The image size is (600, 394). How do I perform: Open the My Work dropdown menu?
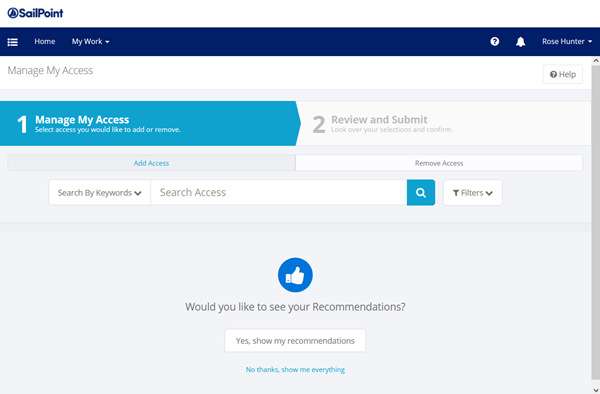click(90, 41)
